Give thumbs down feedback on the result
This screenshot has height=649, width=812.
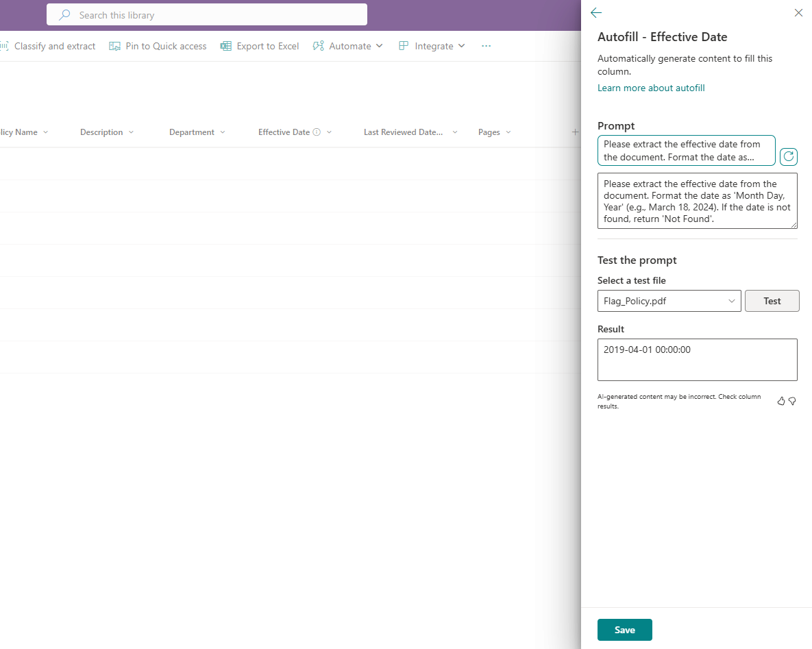(x=792, y=401)
